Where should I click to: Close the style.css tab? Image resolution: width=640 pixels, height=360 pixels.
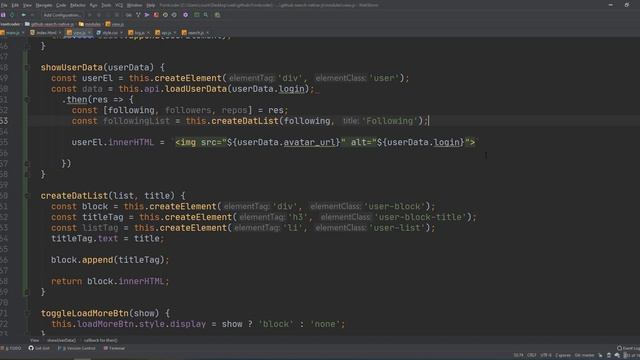(122, 33)
